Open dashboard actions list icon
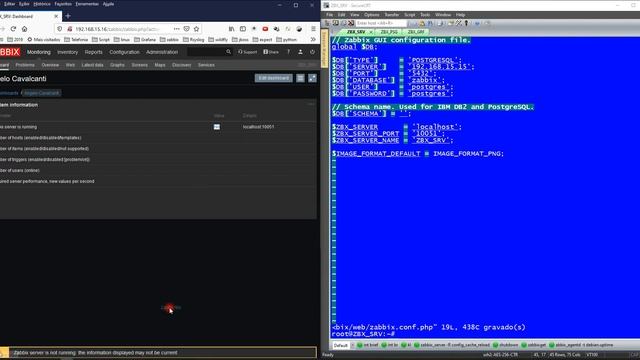The image size is (640, 360). coord(300,78)
